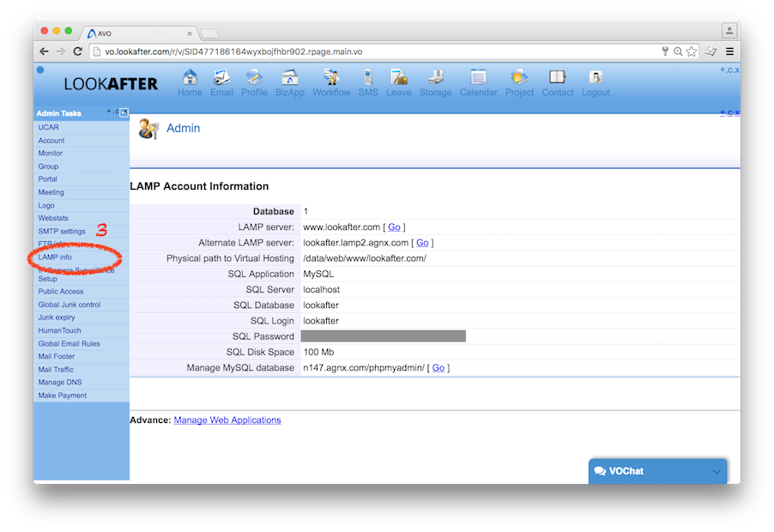Open Webstats in Admin Tasks
Viewport: 774px width, 532px height.
(53, 218)
